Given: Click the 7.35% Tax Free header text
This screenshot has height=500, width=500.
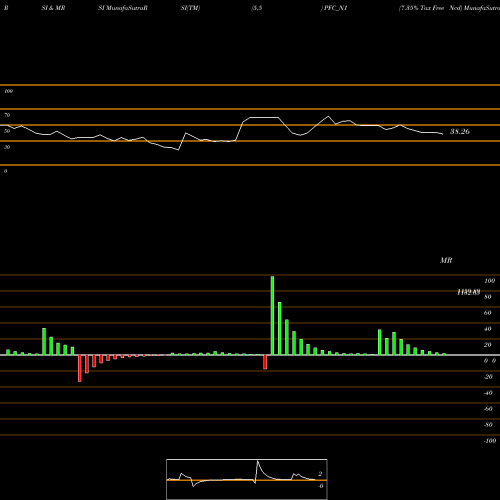Looking at the screenshot, I should (422, 8).
